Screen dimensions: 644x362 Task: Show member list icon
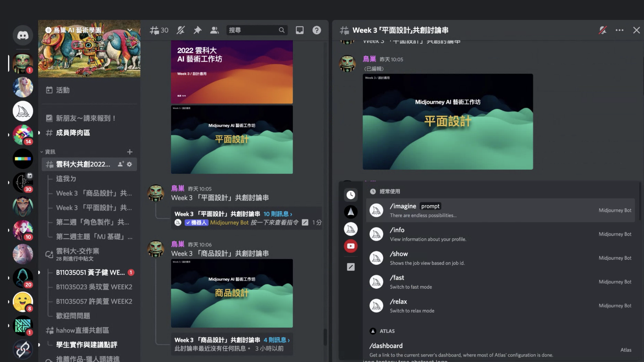214,30
